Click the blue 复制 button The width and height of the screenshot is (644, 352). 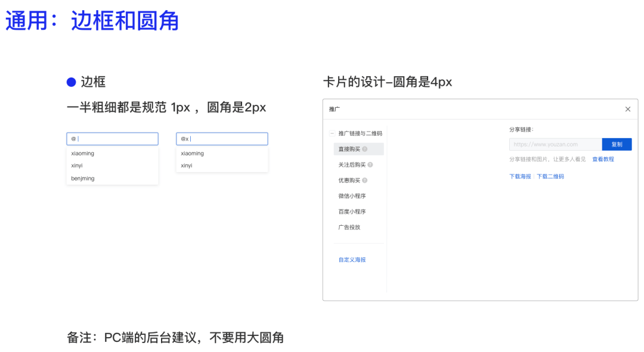tap(617, 144)
